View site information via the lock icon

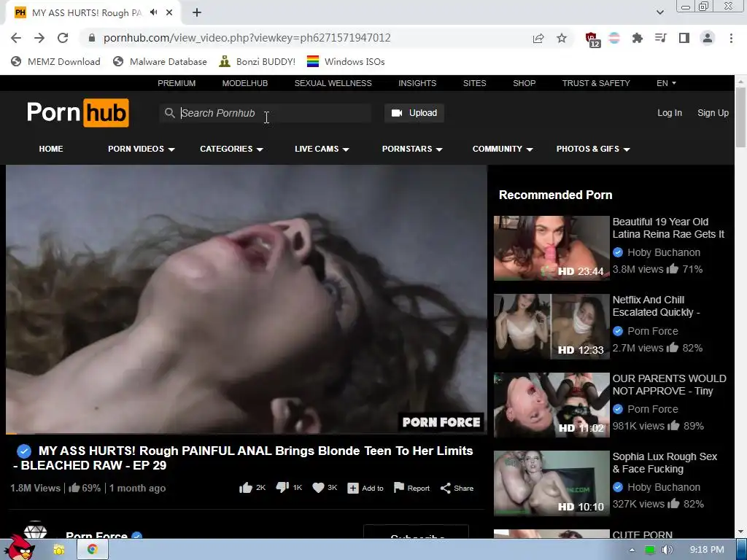pyautogui.click(x=92, y=38)
